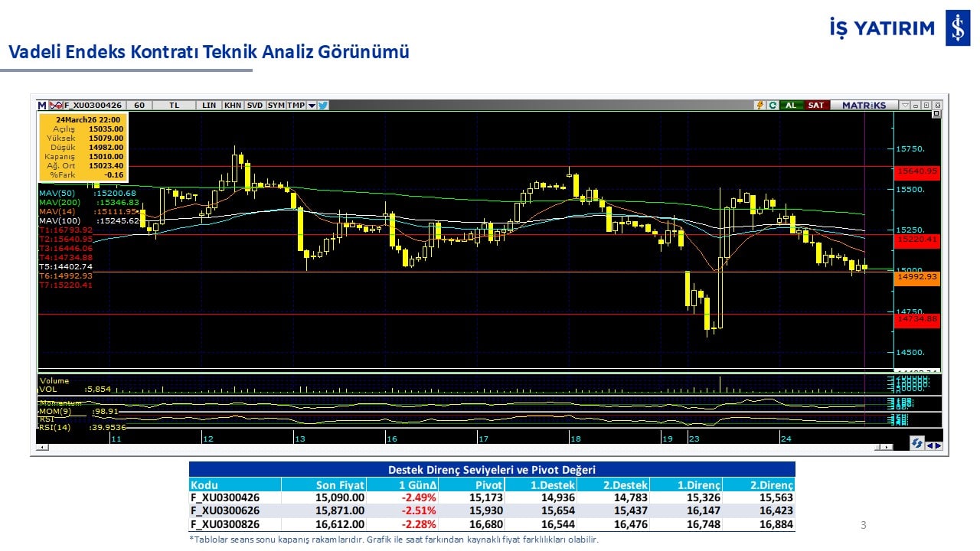Image resolution: width=980 pixels, height=551 pixels.
Task: Click the Twitter bird icon
Action: point(323,106)
